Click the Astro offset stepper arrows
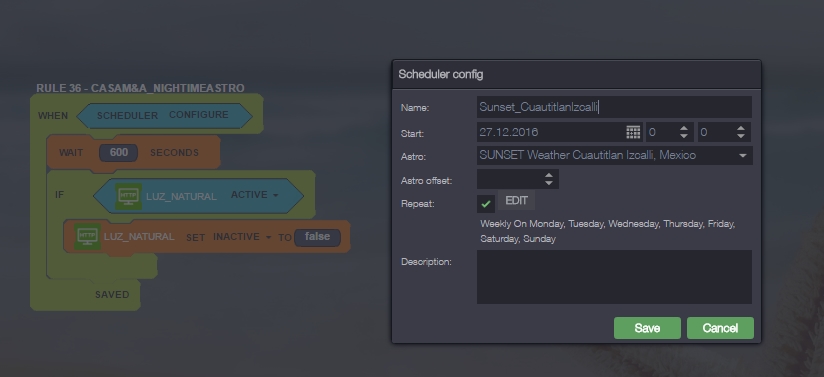The width and height of the screenshot is (824, 377). tap(549, 179)
